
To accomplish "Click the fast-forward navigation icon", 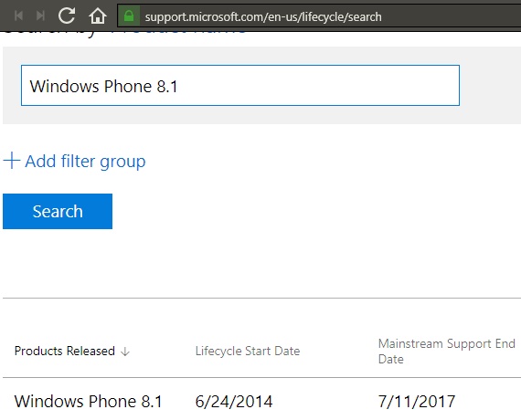I will pyautogui.click(x=40, y=16).
